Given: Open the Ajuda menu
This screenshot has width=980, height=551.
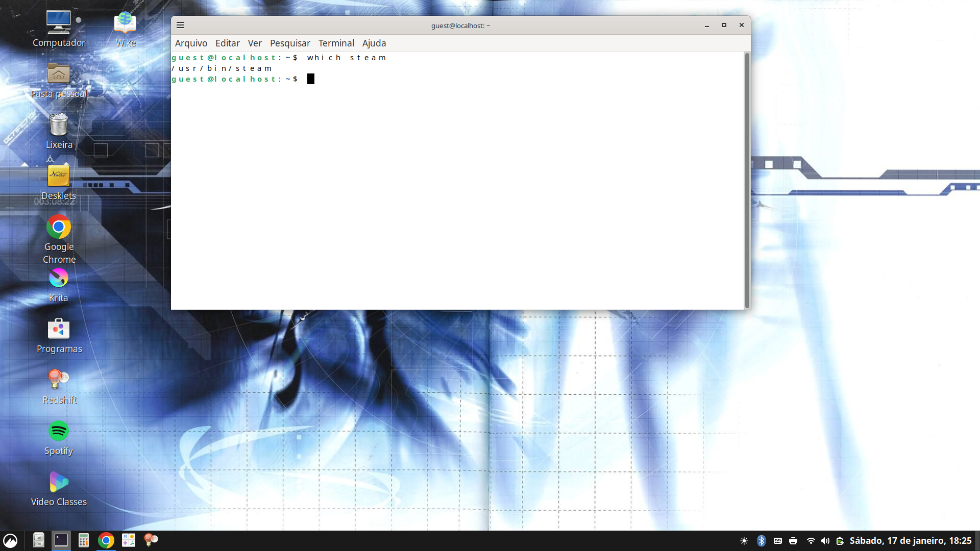Looking at the screenshot, I should pos(374,43).
